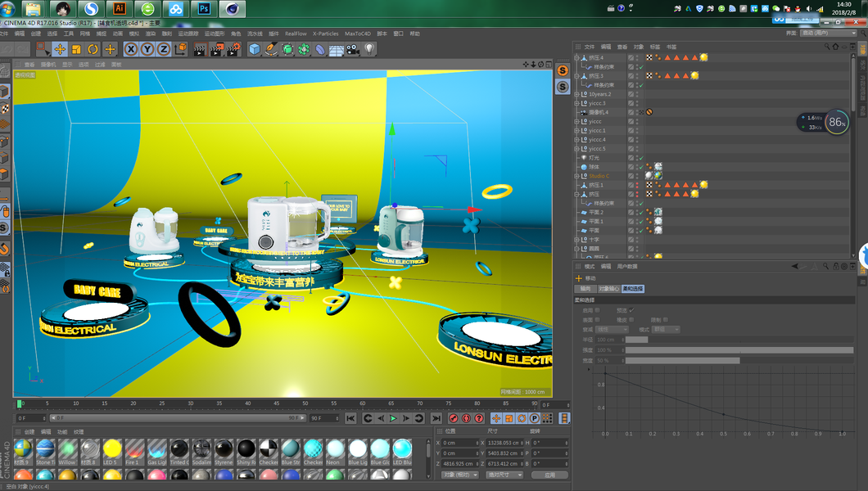868x491 pixels.
Task: Open MaxToC4D menu
Action: (358, 34)
